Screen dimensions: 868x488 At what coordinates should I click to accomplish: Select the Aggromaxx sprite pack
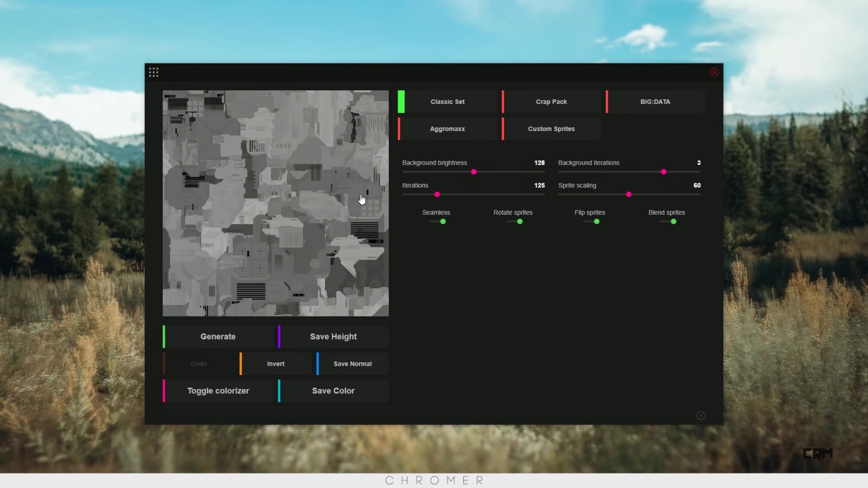[448, 129]
